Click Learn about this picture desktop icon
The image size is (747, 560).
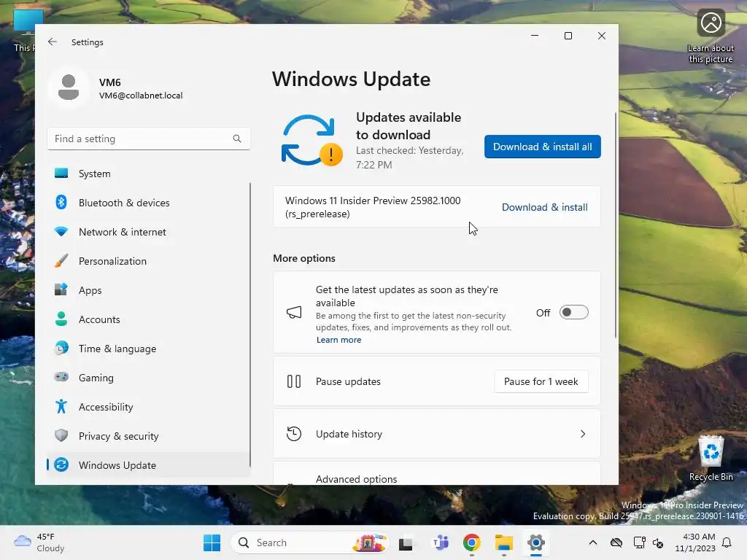point(711,37)
